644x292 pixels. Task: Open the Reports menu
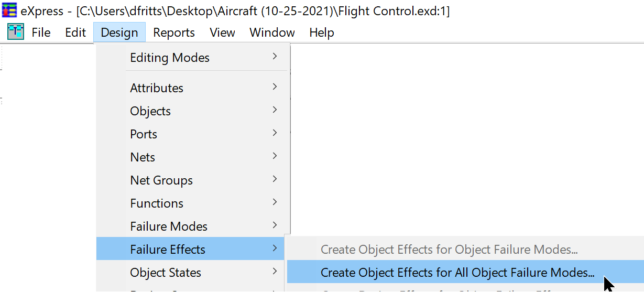click(x=174, y=33)
